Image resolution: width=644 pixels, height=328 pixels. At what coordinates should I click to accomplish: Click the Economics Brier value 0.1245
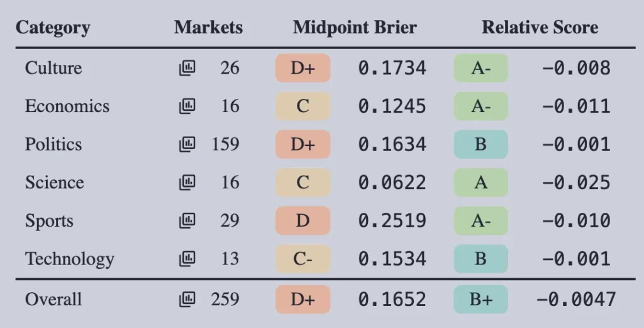tap(392, 106)
